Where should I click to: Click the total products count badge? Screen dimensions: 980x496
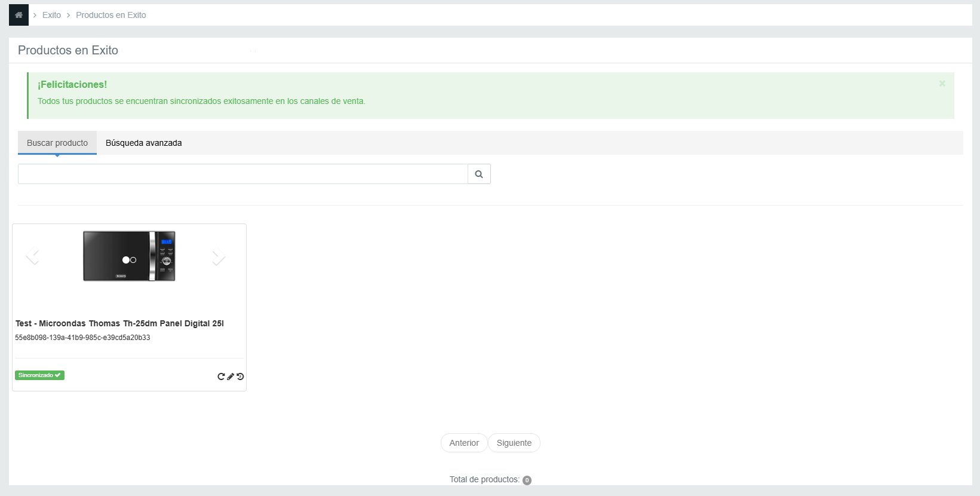pos(527,480)
